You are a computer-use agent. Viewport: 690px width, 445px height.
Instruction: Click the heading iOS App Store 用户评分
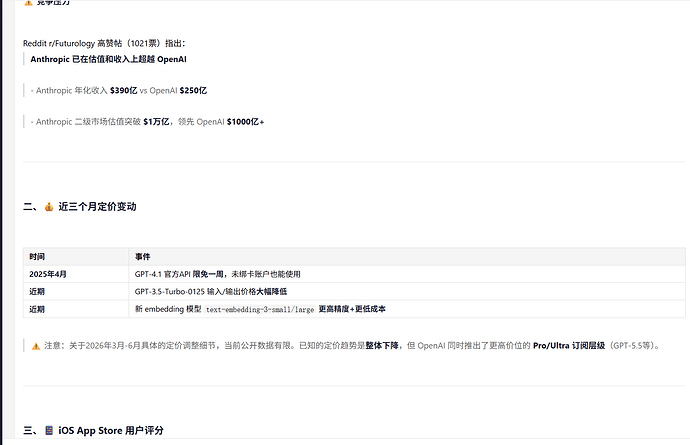pyautogui.click(x=111, y=430)
